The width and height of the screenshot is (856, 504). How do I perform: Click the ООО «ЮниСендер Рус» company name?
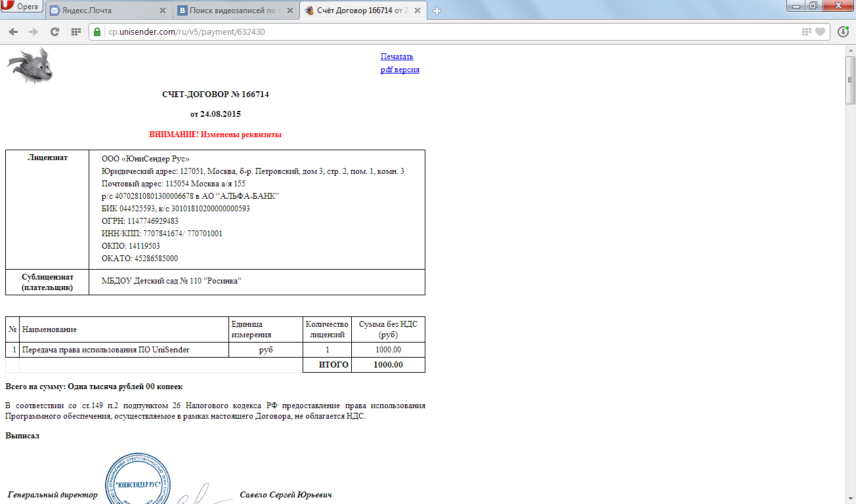[x=146, y=159]
